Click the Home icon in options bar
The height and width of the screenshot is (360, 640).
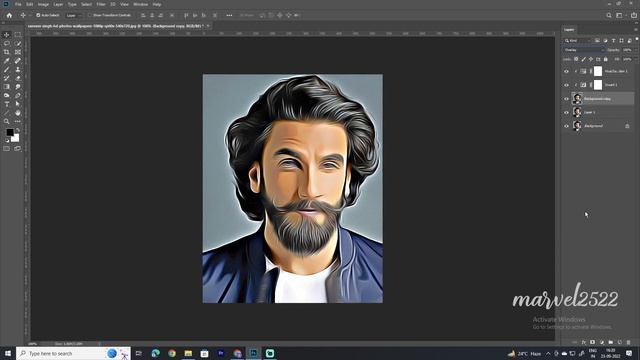pyautogui.click(x=9, y=16)
